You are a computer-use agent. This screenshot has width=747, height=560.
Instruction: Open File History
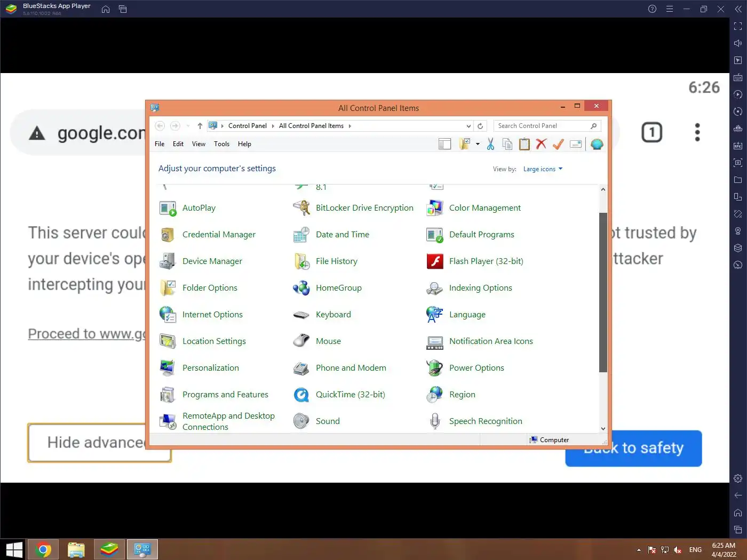coord(325,261)
